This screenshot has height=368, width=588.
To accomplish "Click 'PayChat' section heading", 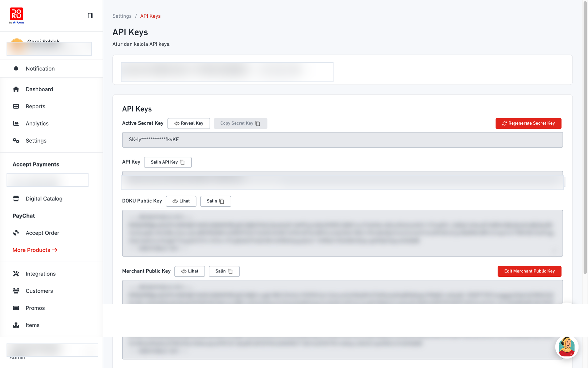I will tap(24, 216).
